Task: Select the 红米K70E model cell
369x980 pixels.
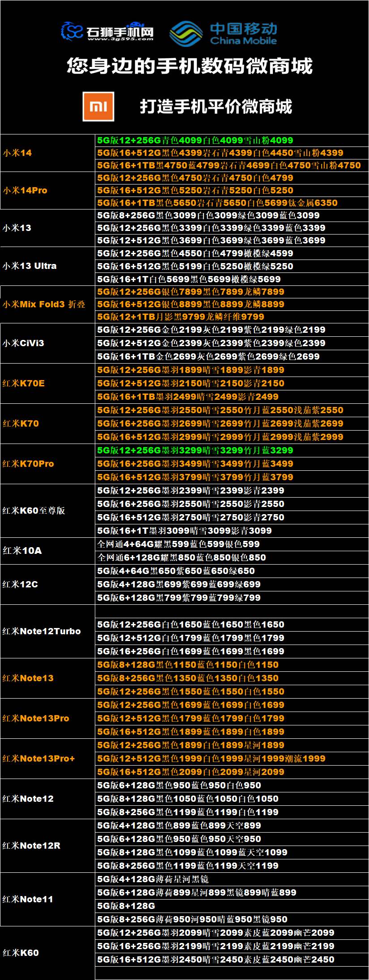Action: tap(48, 383)
